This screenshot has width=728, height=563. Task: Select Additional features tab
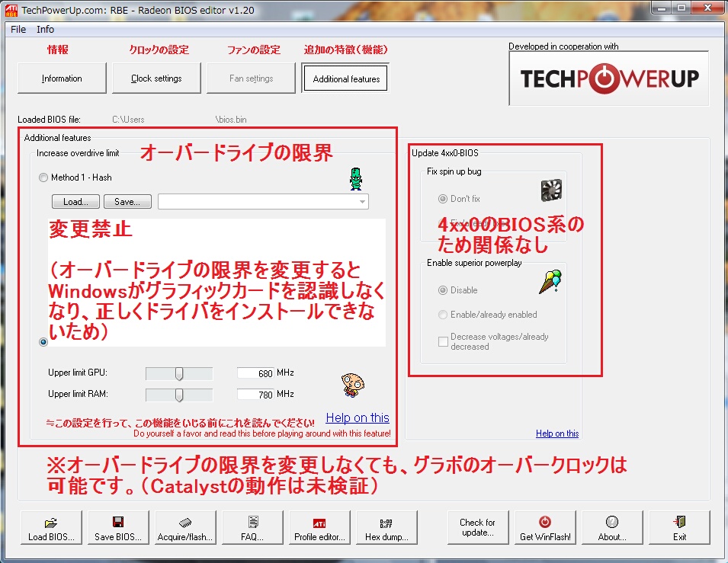[346, 79]
